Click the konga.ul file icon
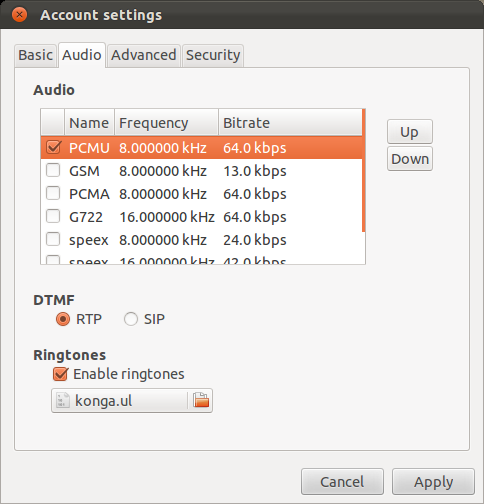484x504 pixels. [63, 400]
